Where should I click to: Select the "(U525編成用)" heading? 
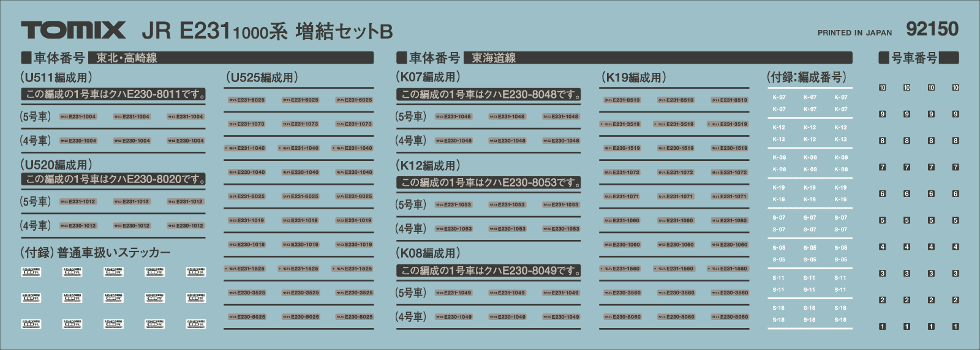pos(262,78)
